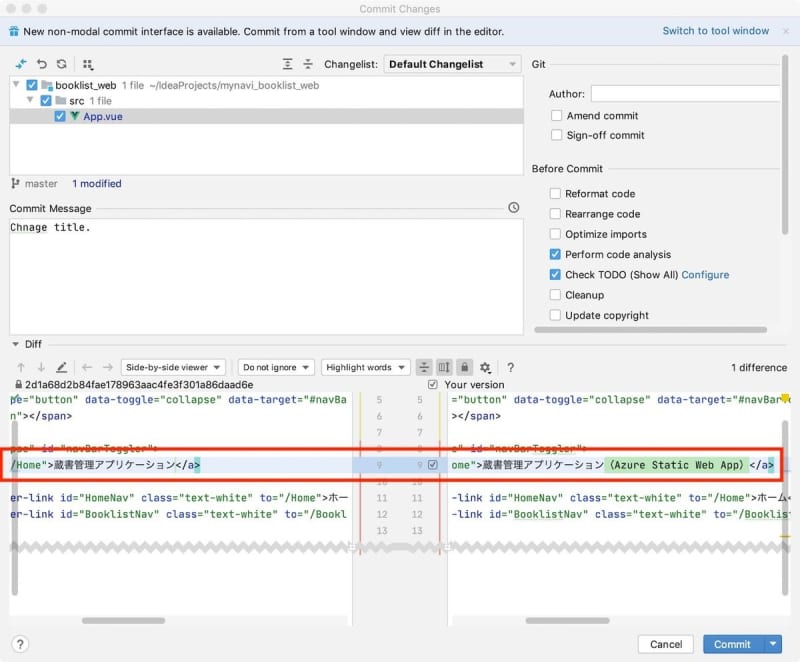Check the Reformat code option

click(x=555, y=193)
